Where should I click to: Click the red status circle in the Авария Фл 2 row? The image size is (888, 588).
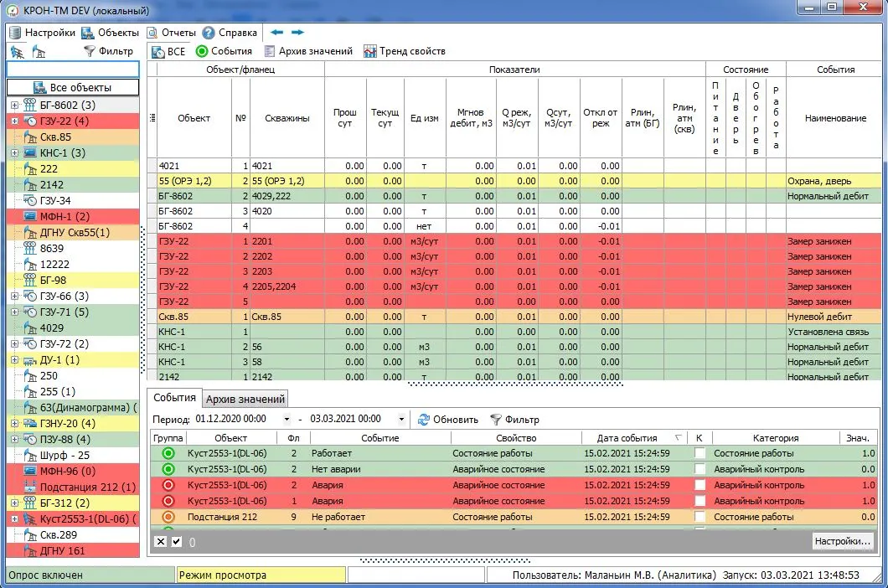tap(168, 485)
